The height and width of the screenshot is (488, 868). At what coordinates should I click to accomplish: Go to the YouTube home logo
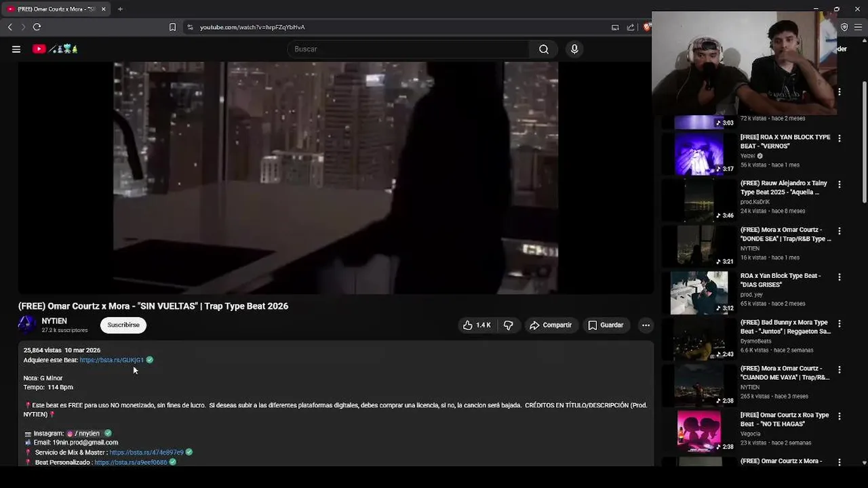pyautogui.click(x=55, y=49)
